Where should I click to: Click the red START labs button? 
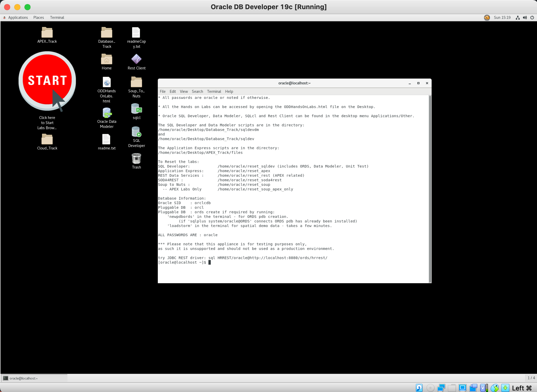(47, 81)
